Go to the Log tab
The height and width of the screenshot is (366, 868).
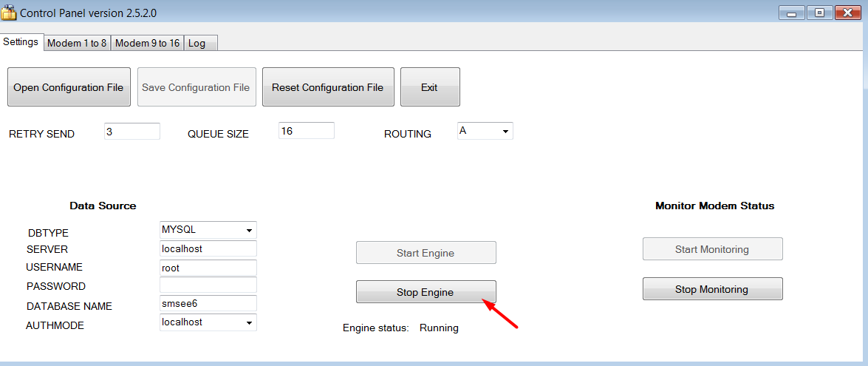(197, 44)
